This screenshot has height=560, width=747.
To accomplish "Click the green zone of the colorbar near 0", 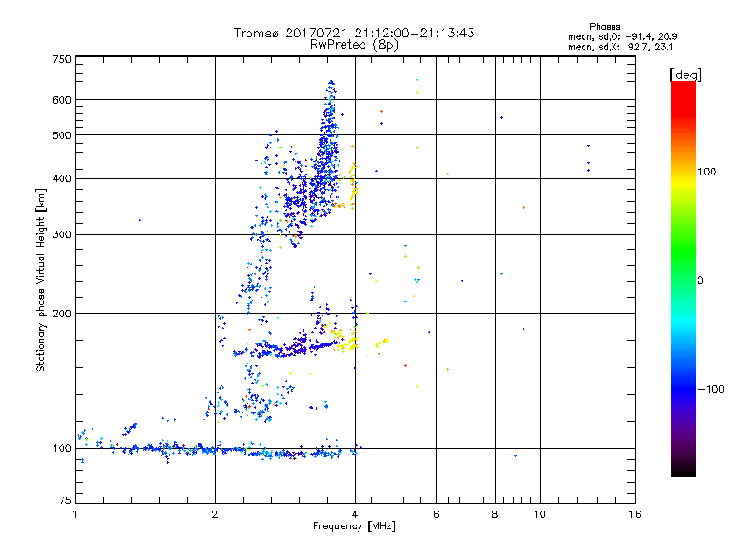I will [684, 267].
